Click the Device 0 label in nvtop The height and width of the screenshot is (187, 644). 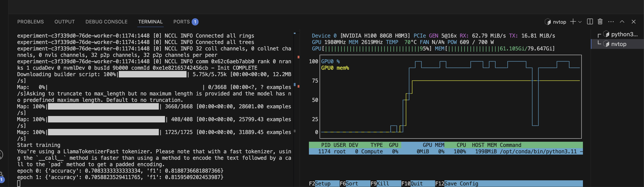324,36
